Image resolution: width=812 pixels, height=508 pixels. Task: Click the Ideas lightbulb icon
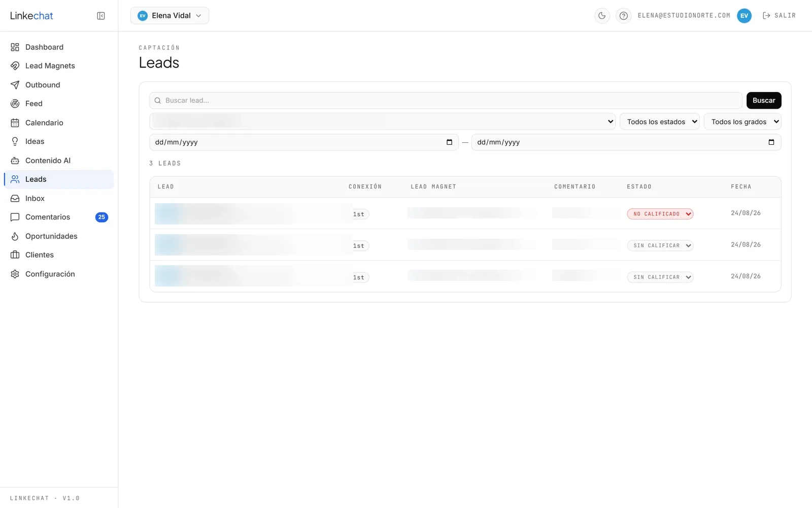click(x=15, y=142)
